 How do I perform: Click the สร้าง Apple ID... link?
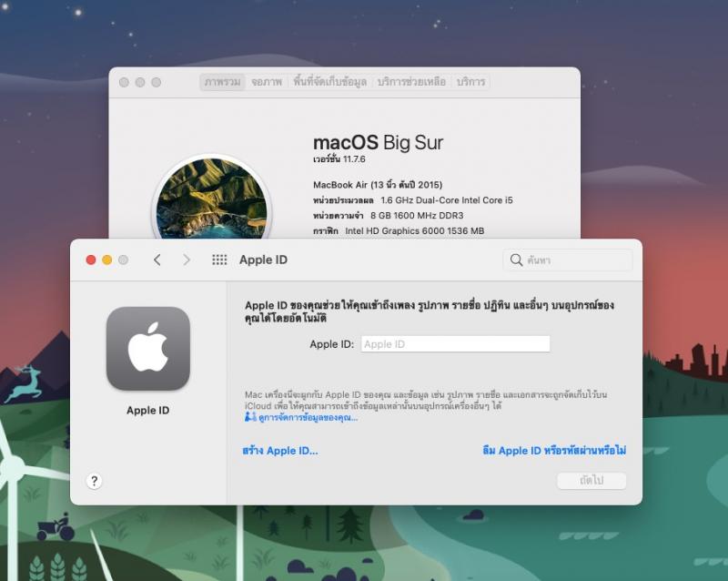(x=280, y=451)
